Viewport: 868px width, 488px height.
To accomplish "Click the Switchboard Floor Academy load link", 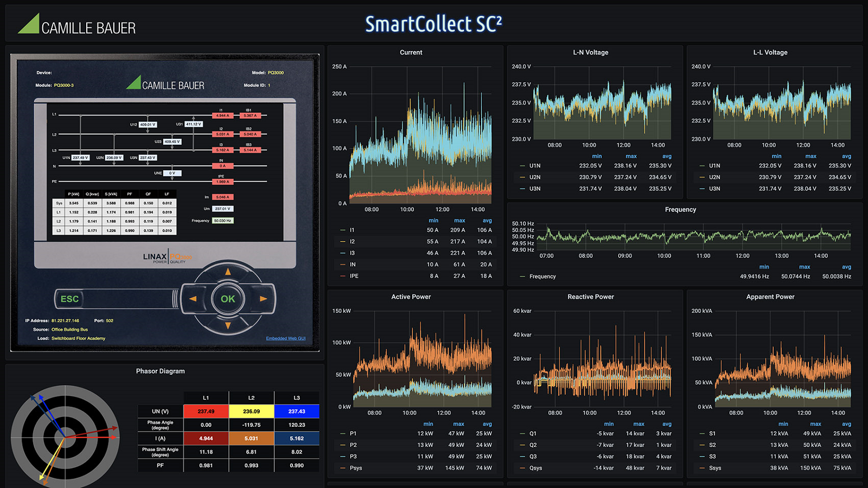I will (x=78, y=338).
